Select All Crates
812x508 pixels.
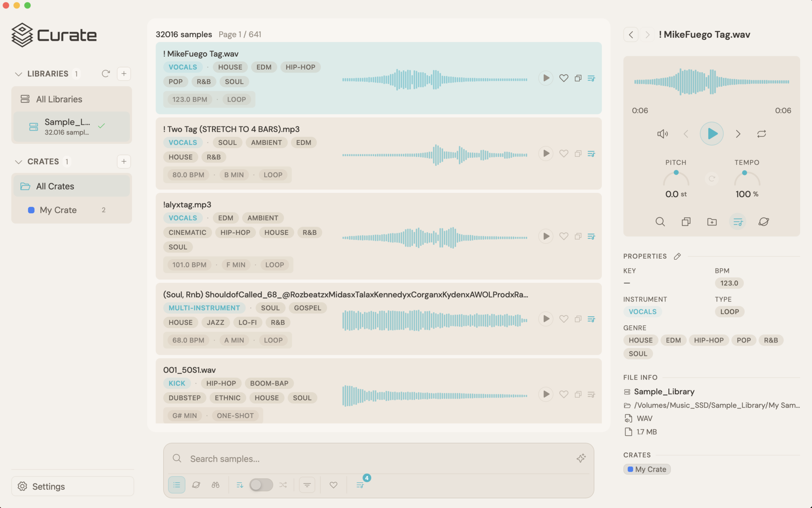coord(71,187)
